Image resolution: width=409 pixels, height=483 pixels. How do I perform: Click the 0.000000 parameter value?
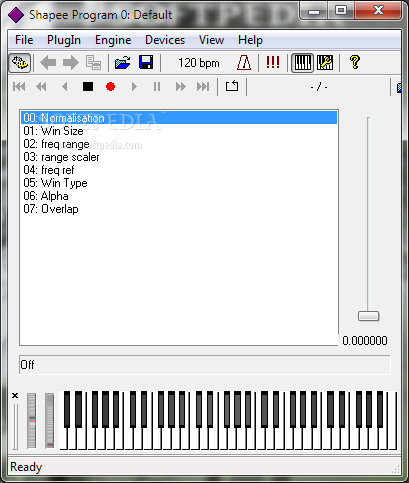365,340
